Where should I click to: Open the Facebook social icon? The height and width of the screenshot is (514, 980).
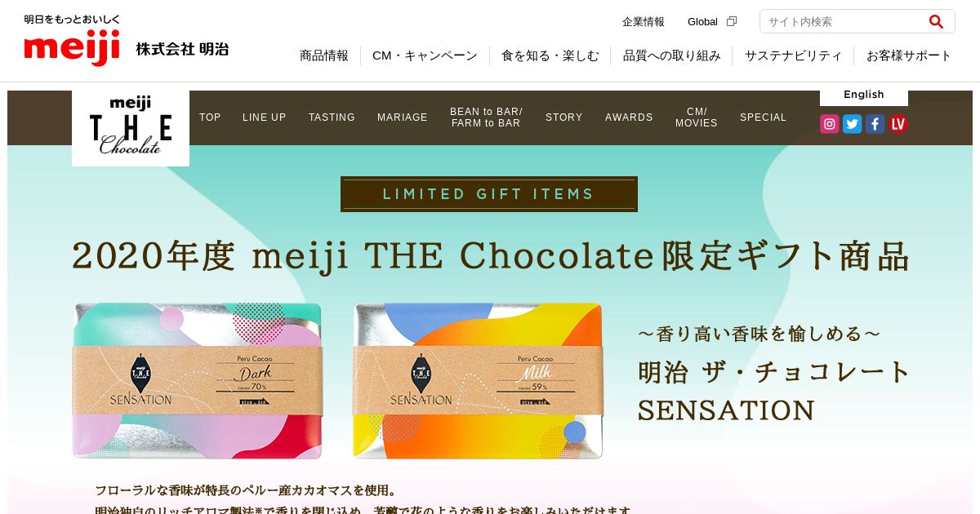[x=875, y=124]
